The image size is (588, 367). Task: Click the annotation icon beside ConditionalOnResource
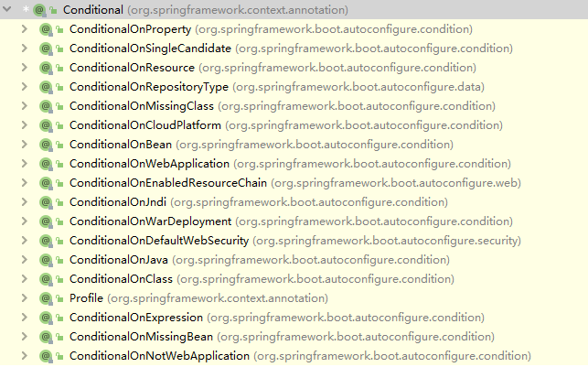(46, 68)
